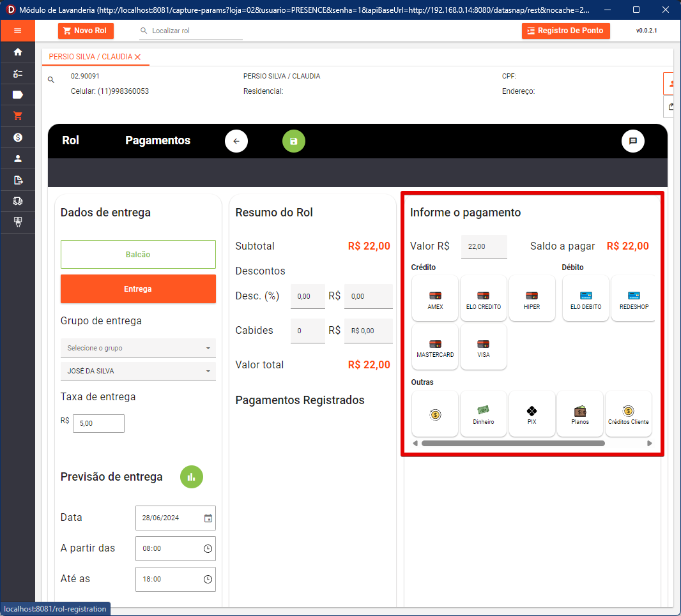Close the PERSIO SILVA / CLAUDIA tab

(x=138, y=57)
